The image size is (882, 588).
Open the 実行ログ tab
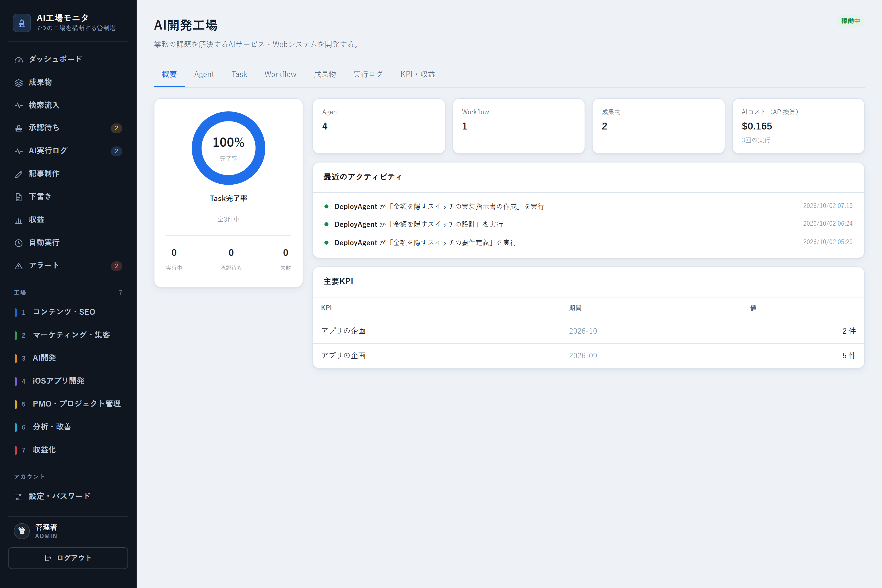(x=368, y=74)
